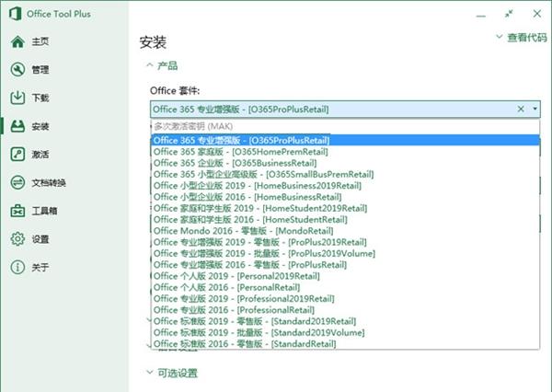Go to 管理 menu label

pos(40,69)
